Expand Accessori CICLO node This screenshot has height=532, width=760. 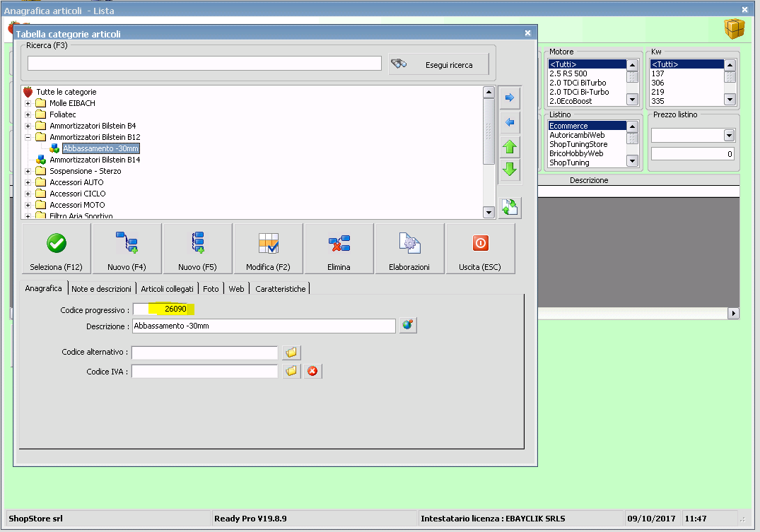(28, 194)
